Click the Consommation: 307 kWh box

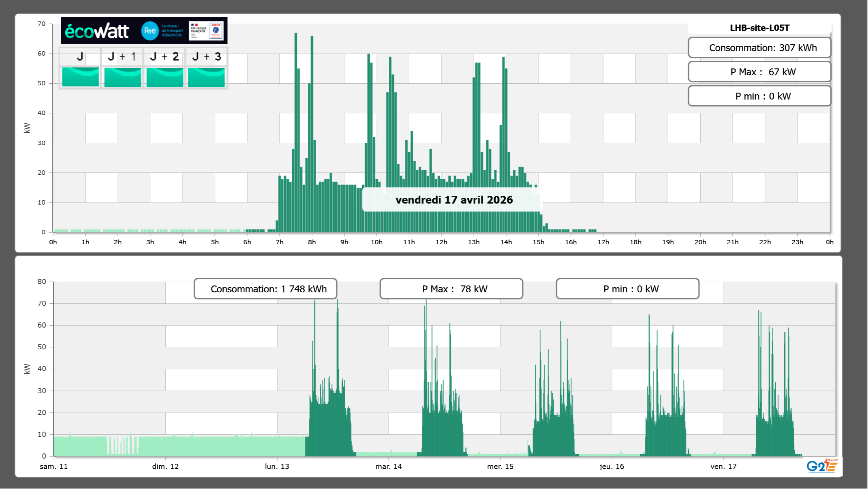tap(759, 48)
